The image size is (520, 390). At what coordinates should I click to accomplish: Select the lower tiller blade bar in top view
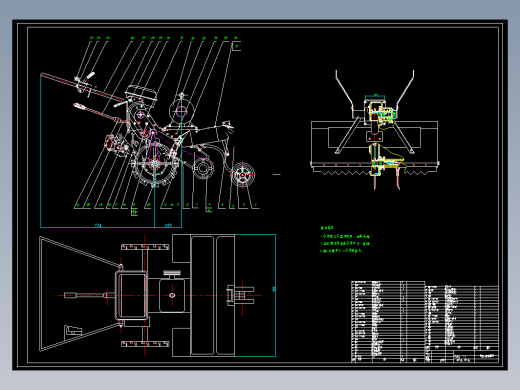[x=145, y=344]
